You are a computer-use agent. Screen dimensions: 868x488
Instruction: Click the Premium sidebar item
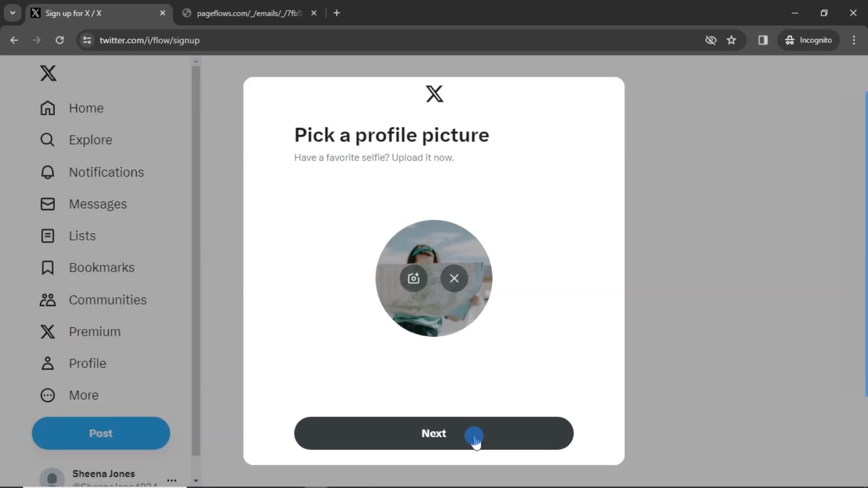(x=95, y=331)
